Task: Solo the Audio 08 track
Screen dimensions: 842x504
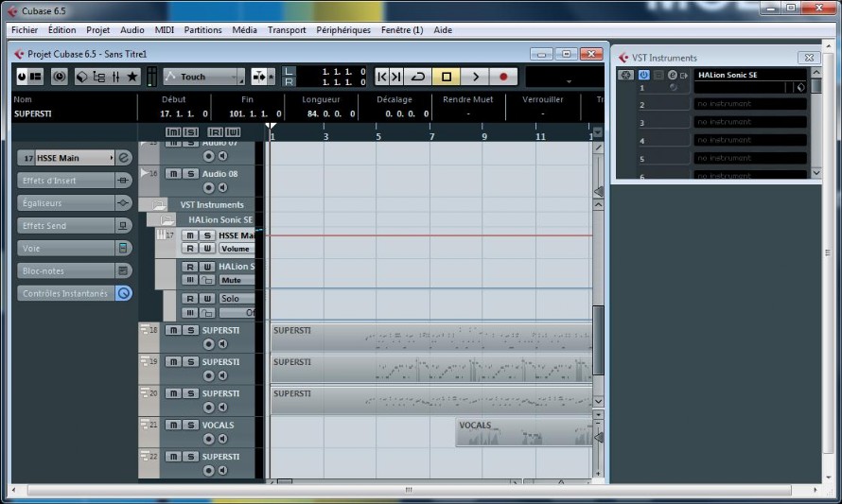Action: 190,174
